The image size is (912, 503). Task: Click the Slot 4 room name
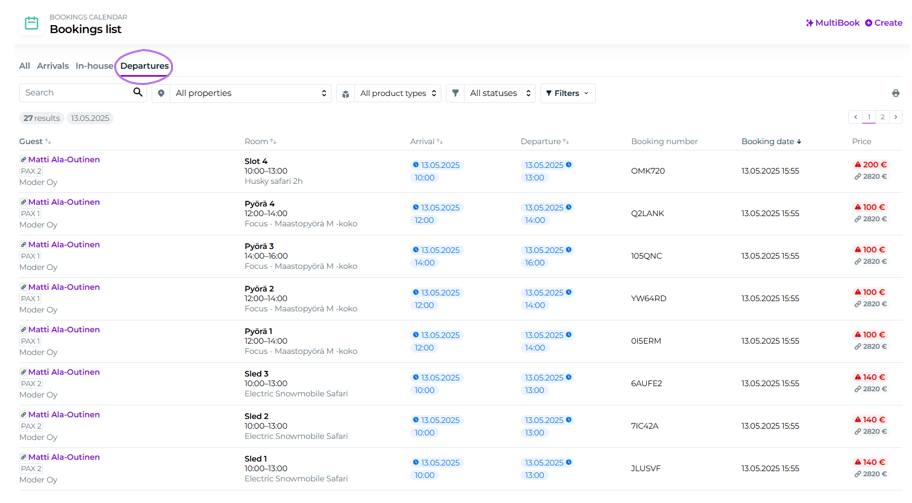click(x=256, y=161)
